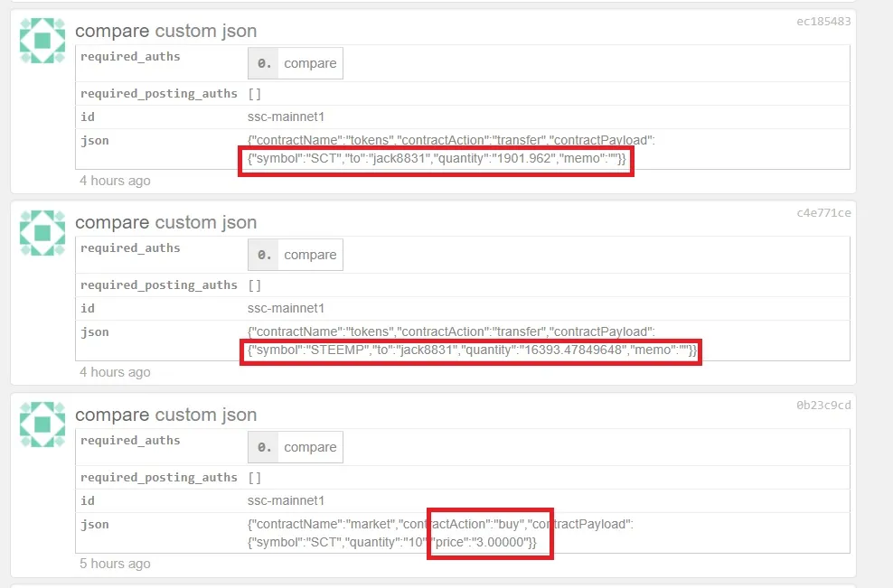Viewport: 893px width, 588px height.
Task: Click the 5 hours ago timestamp
Action: pyautogui.click(x=115, y=564)
